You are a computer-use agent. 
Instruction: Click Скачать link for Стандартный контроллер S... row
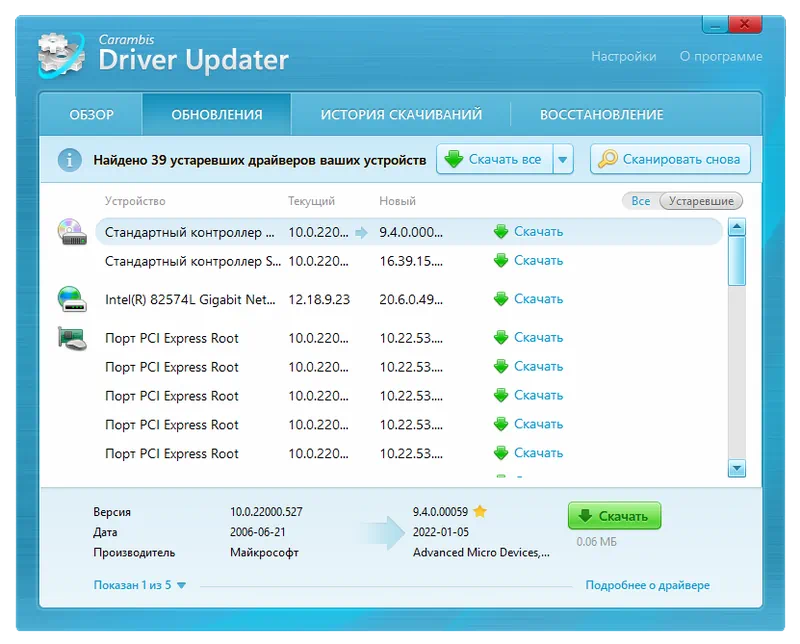[538, 261]
